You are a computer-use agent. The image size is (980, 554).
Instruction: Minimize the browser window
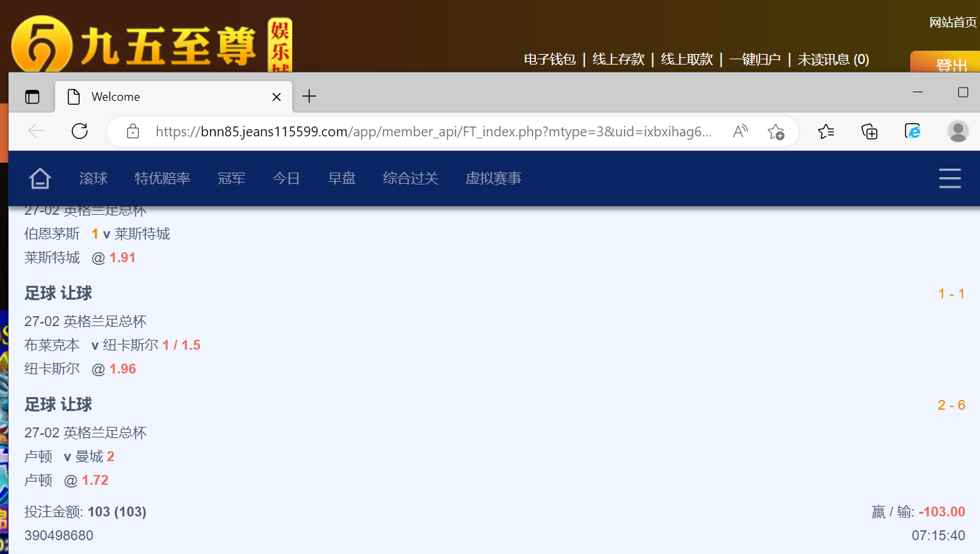pyautogui.click(x=918, y=92)
